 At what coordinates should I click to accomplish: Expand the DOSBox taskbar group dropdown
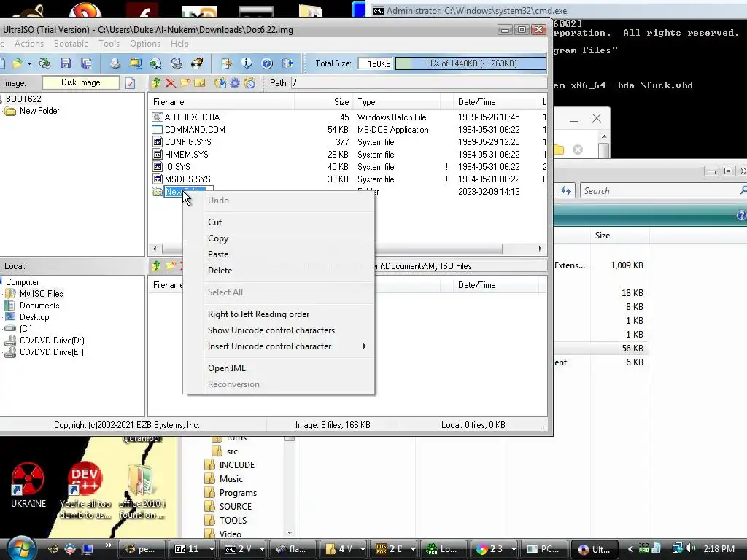point(413,549)
